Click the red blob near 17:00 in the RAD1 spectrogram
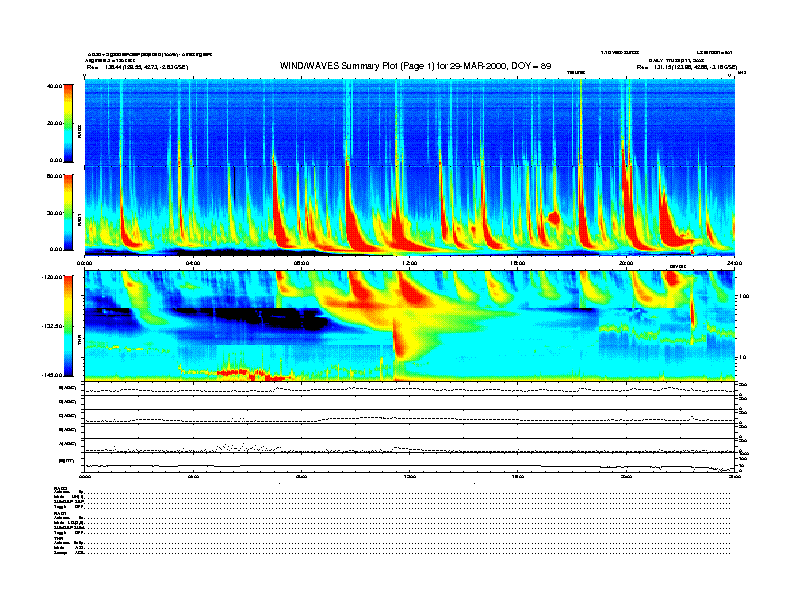 pyautogui.click(x=554, y=218)
